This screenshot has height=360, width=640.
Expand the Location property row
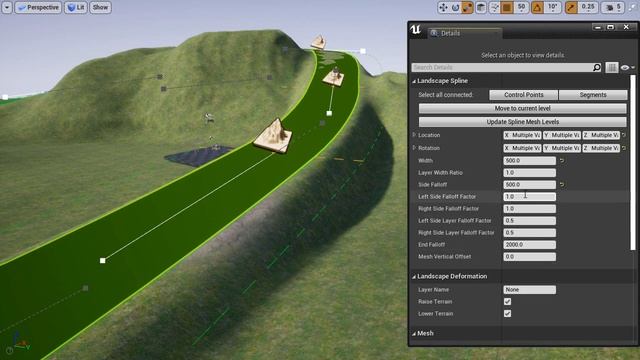[x=414, y=135]
